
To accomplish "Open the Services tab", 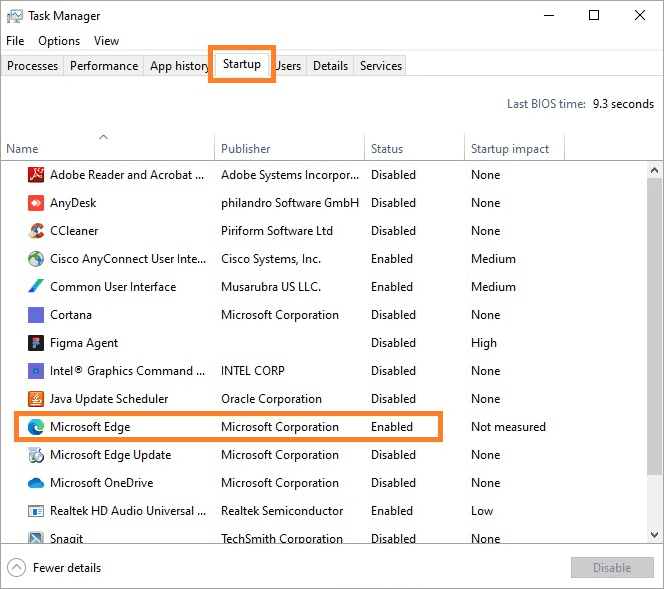I will 381,66.
